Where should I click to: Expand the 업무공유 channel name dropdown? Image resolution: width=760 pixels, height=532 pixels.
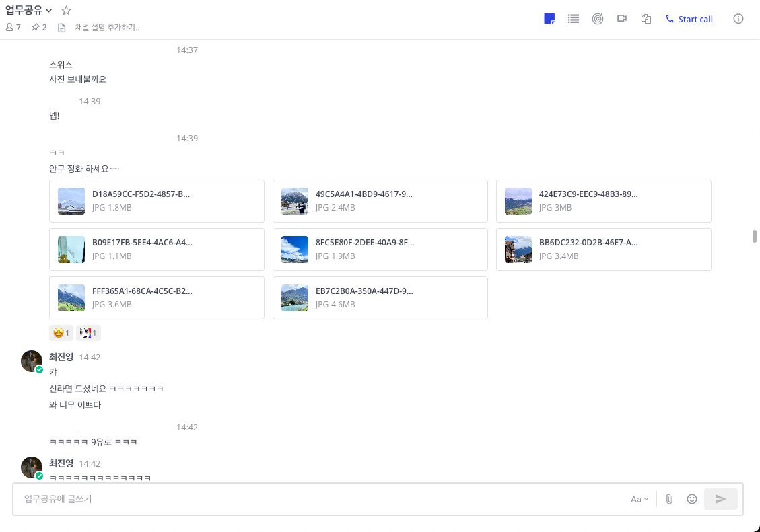point(28,10)
